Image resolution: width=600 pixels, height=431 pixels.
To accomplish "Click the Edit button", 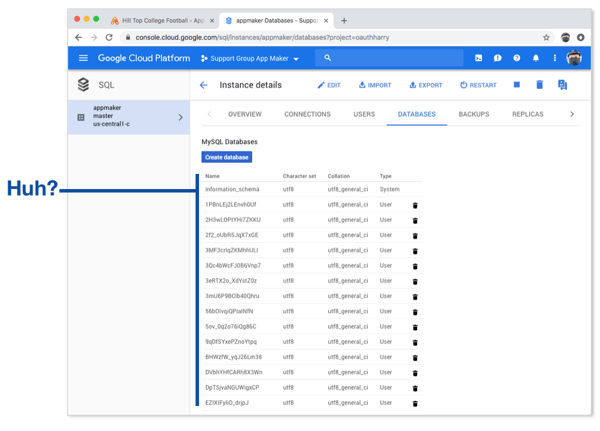I will coord(329,85).
